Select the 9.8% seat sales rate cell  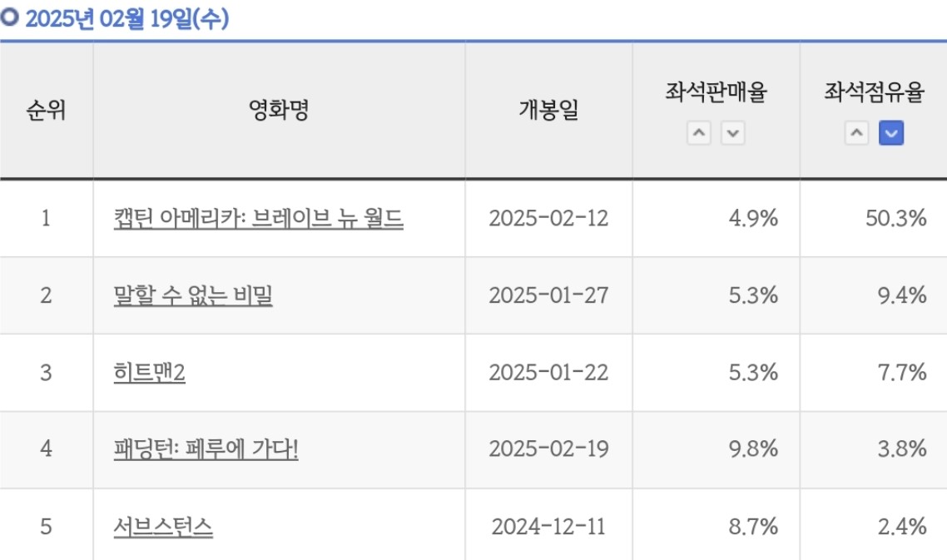pyautogui.click(x=753, y=449)
